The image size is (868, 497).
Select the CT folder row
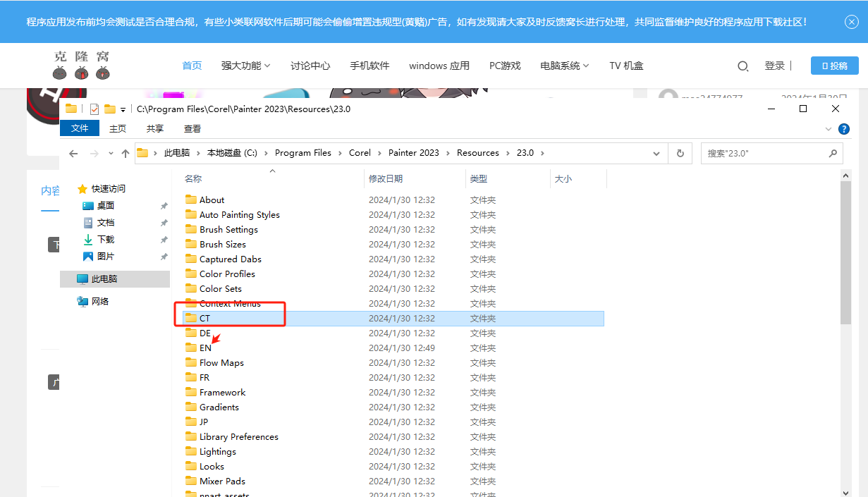[393, 319]
